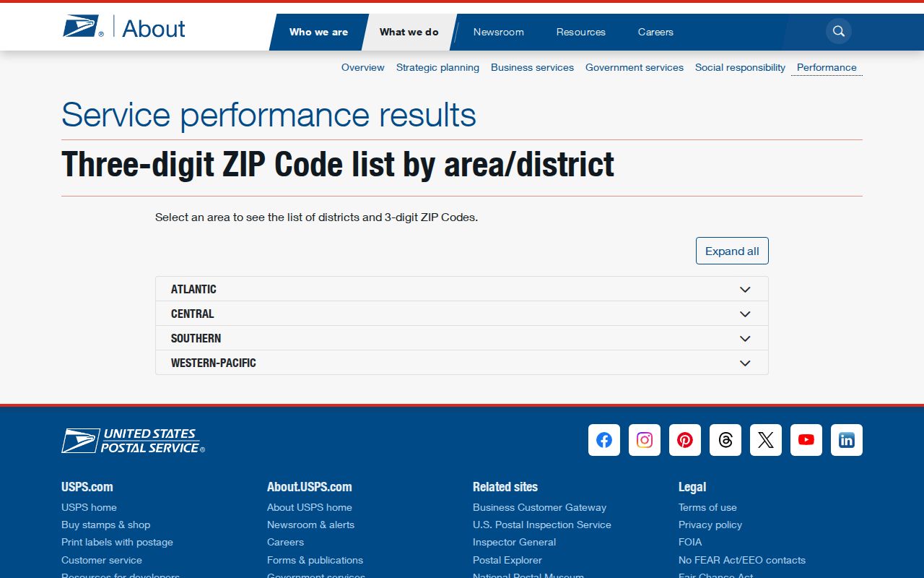Click the About header title link
The image size is (924, 578).
(x=154, y=29)
